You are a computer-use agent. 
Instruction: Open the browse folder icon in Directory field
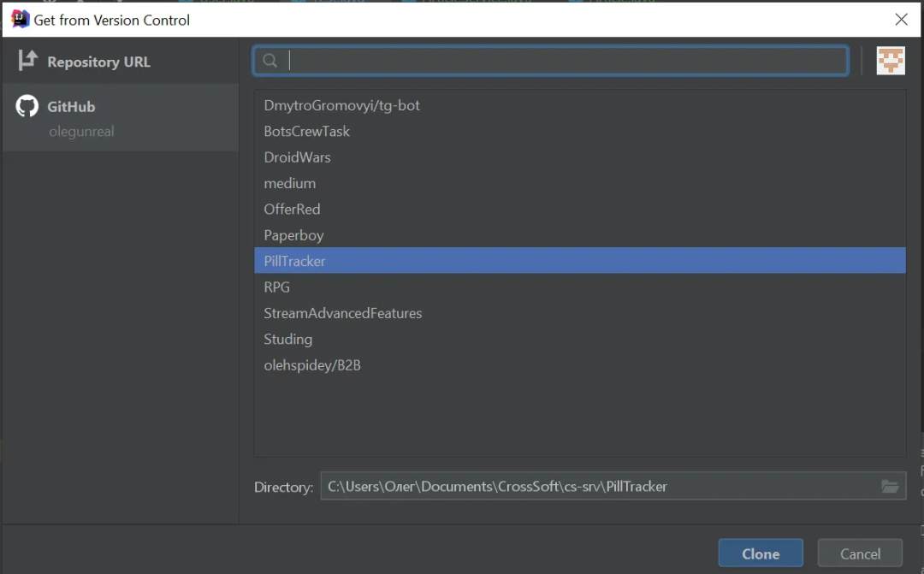[x=890, y=486]
